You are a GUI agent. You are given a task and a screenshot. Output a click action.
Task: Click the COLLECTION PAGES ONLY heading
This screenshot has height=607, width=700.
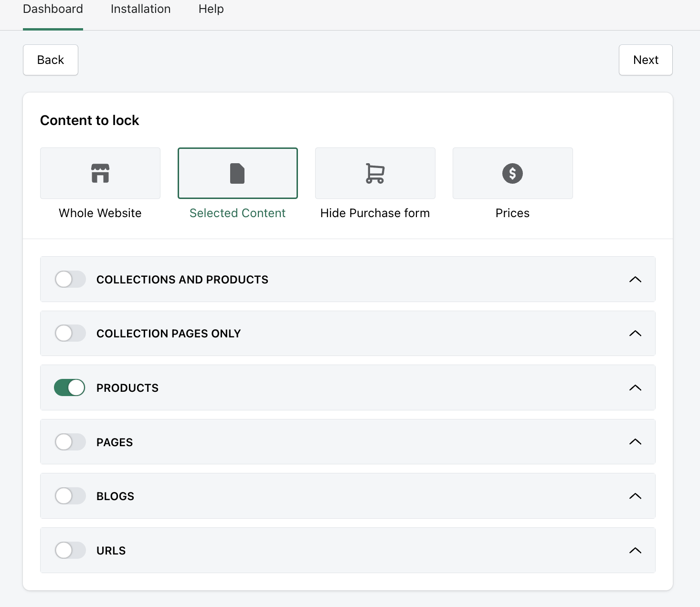(x=169, y=334)
